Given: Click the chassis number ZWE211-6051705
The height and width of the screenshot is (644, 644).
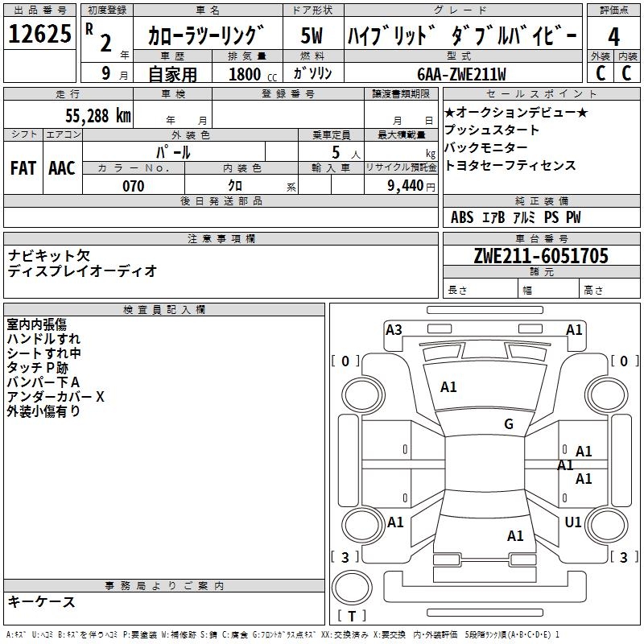Looking at the screenshot, I should point(541,257).
